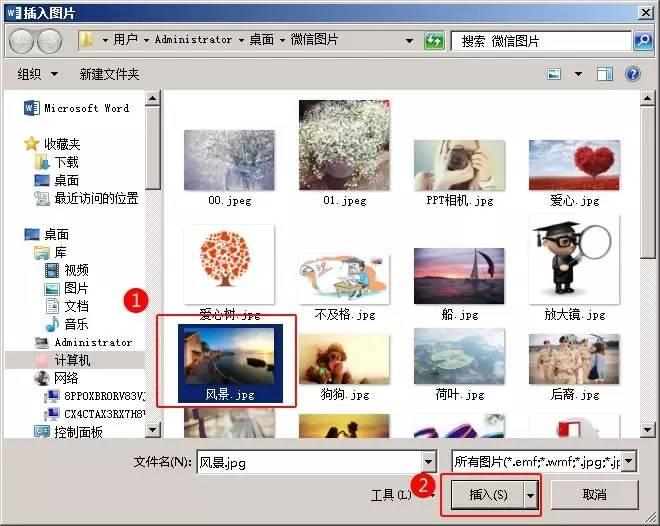Viewport: 660px width, 526px height.
Task: Close the 插入图片 dialog
Action: 646,13
